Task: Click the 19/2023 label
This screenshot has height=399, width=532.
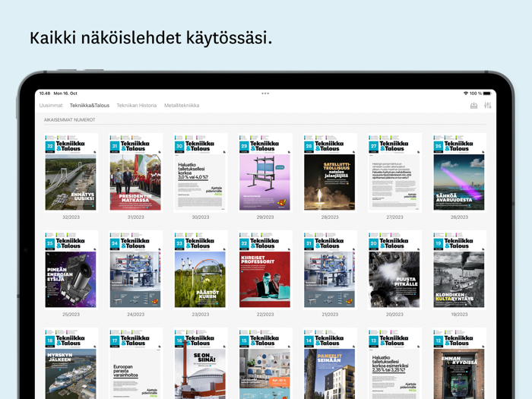Action: (459, 315)
